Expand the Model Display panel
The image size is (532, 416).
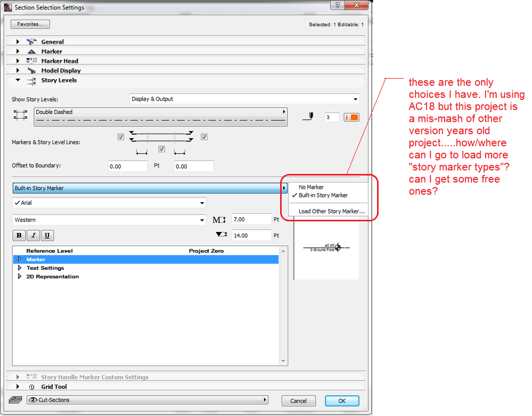pyautogui.click(x=18, y=71)
